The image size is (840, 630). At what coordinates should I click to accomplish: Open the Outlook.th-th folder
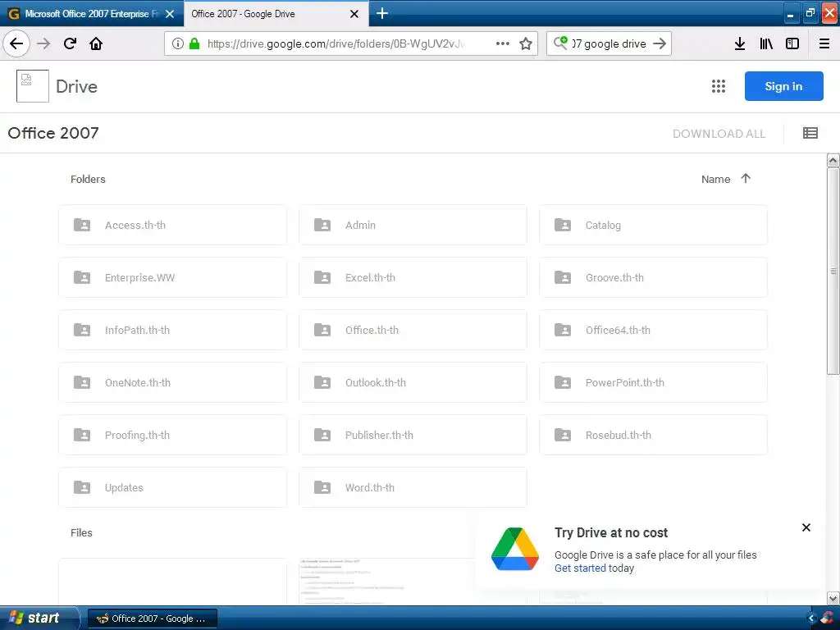(413, 382)
